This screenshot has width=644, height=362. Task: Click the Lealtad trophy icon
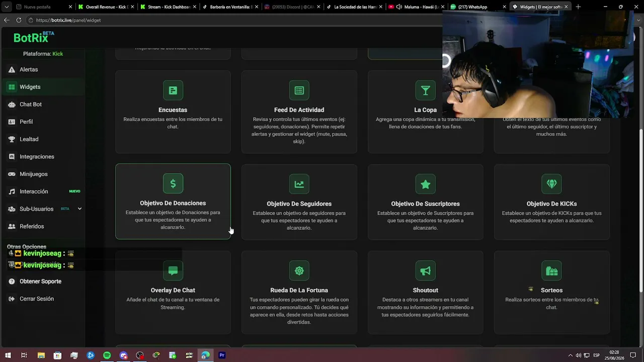12,139
